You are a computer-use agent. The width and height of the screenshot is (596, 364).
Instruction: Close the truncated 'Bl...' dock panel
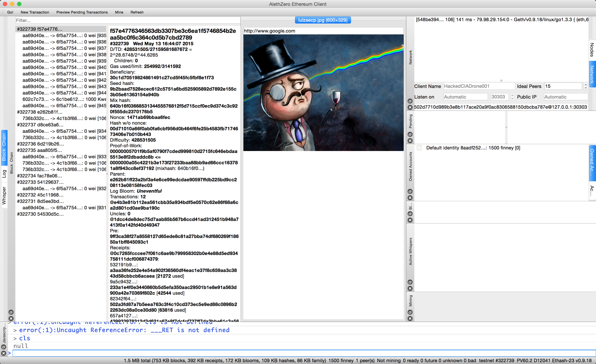tap(410, 220)
